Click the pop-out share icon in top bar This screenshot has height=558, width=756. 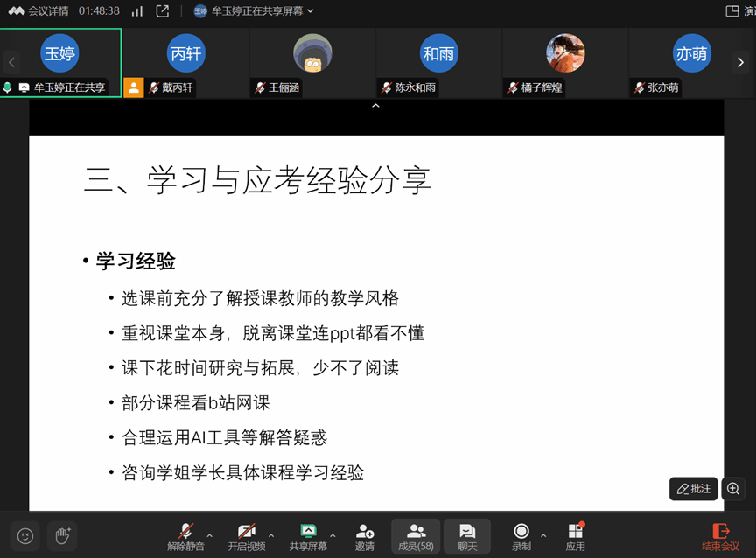pos(162,11)
